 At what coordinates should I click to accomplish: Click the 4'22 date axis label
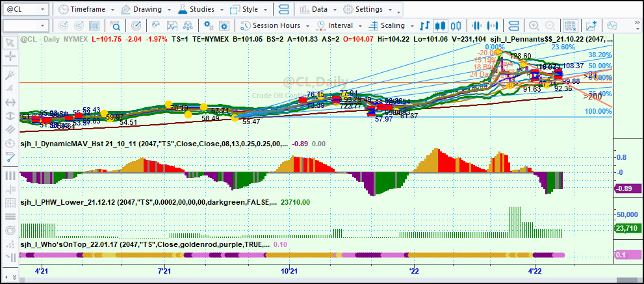[535, 271]
